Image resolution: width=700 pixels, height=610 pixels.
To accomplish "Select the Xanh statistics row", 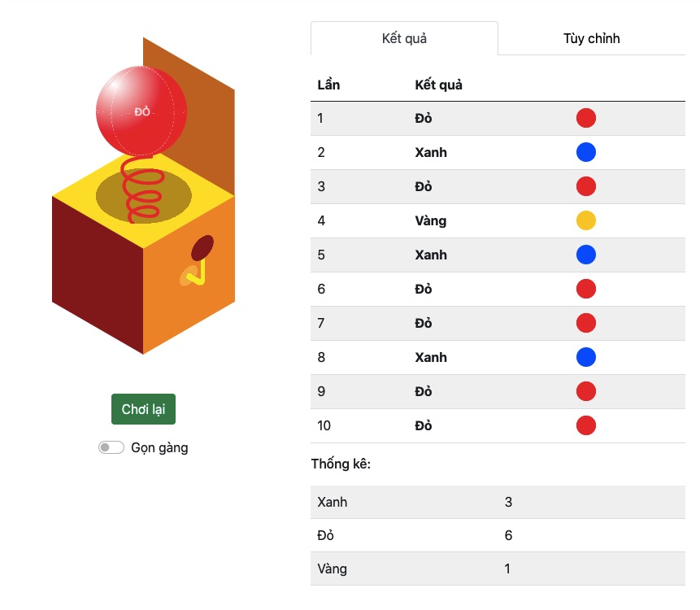I will (498, 502).
